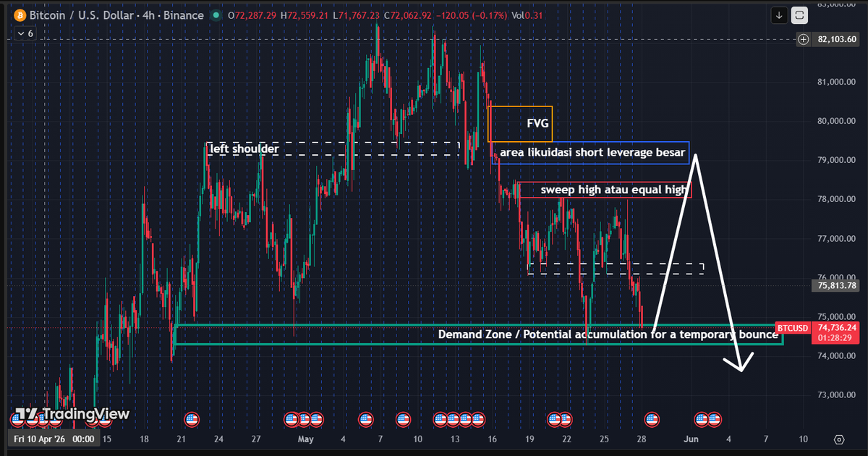
Task: Click the 74,736.24 current price label
Action: pyautogui.click(x=837, y=328)
